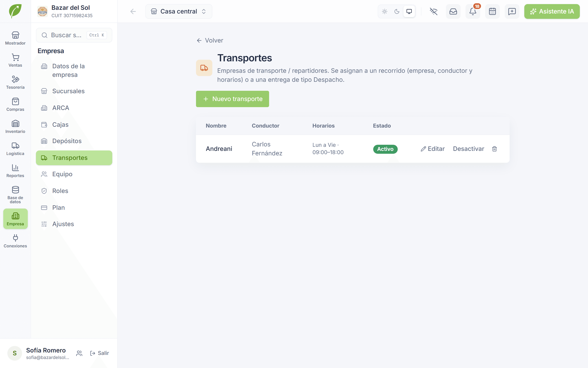Screen dimensions: 588x368
Task: Open Plan menu item
Action: click(74, 208)
